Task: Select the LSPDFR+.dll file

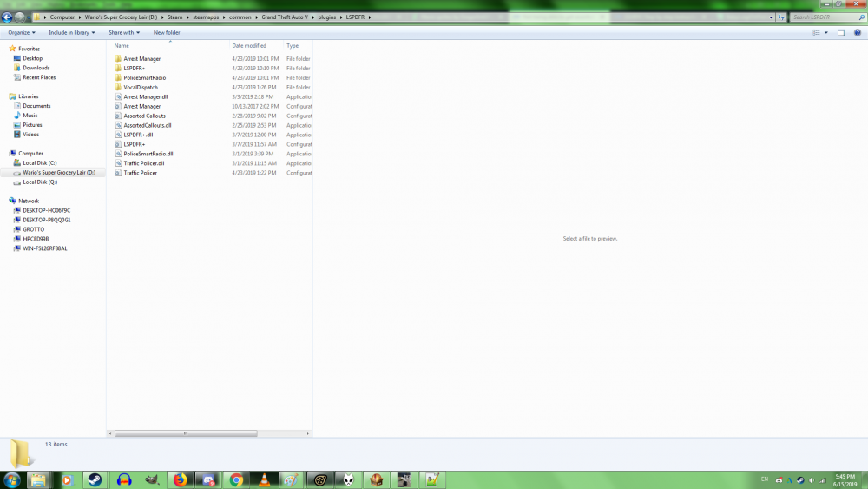Action: click(138, 135)
